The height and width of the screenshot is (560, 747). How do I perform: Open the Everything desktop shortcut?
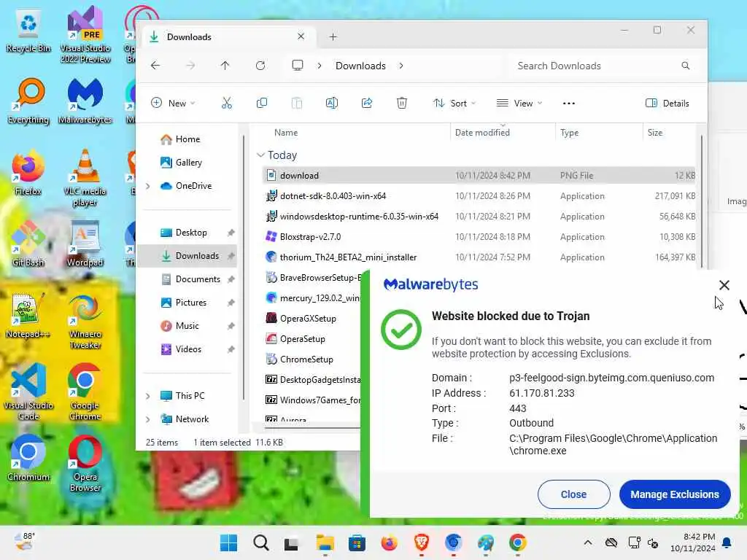28,101
